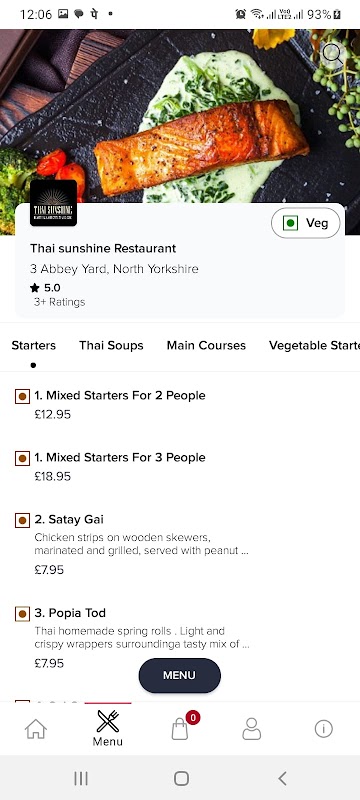Open the Satay Gai item
360x800 pixels.
click(x=180, y=544)
